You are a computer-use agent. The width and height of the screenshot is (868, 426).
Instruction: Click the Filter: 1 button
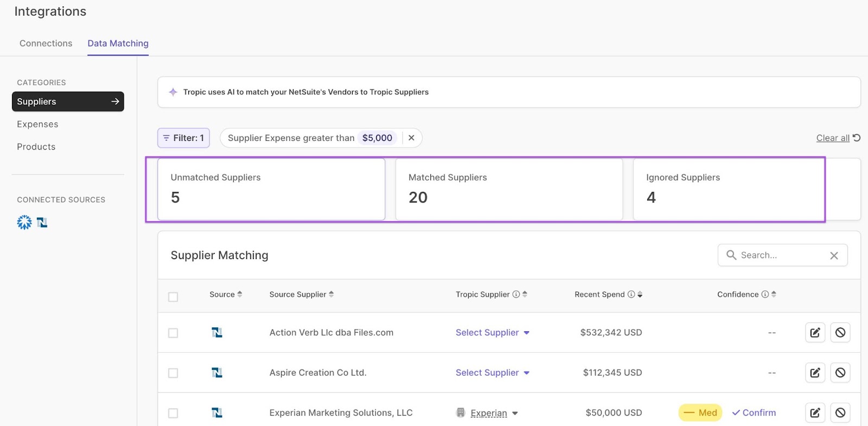point(183,138)
